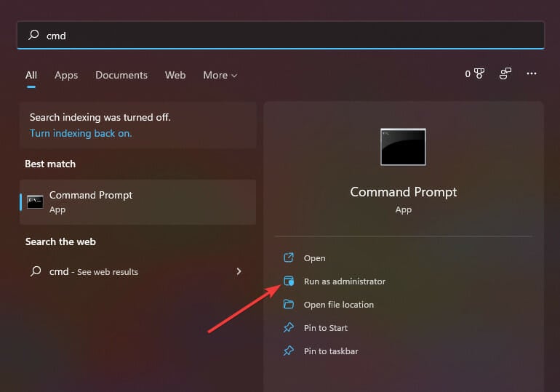The height and width of the screenshot is (392, 560).
Task: Open the rewards points medal icon
Action: pos(479,73)
